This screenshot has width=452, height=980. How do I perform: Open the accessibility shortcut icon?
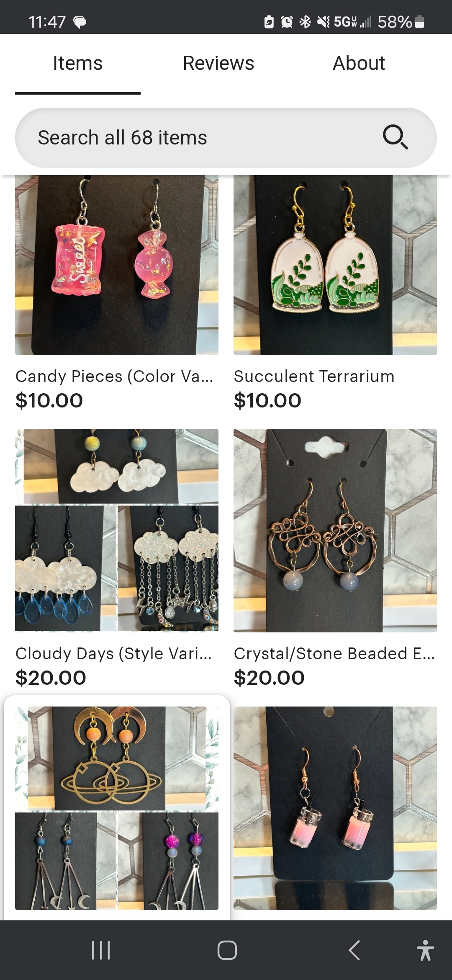click(x=425, y=950)
